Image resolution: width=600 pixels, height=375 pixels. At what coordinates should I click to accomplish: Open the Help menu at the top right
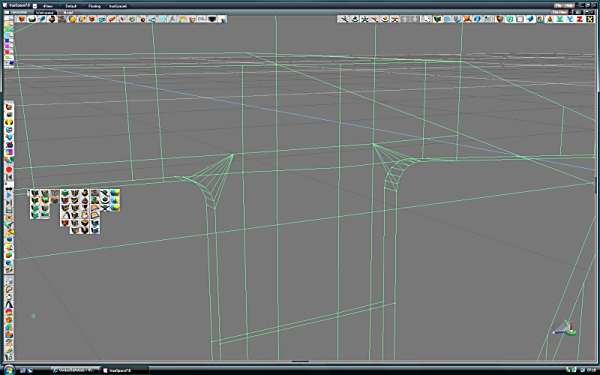click(x=569, y=5)
